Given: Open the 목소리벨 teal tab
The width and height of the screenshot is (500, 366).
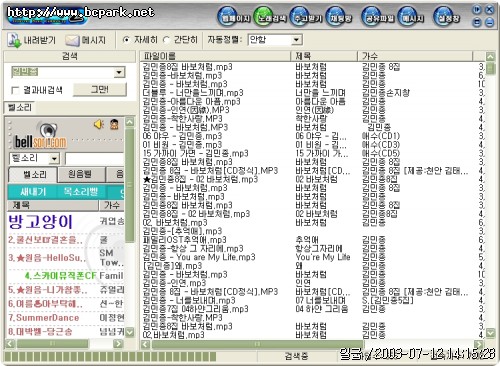Looking at the screenshot, I should [81, 192].
